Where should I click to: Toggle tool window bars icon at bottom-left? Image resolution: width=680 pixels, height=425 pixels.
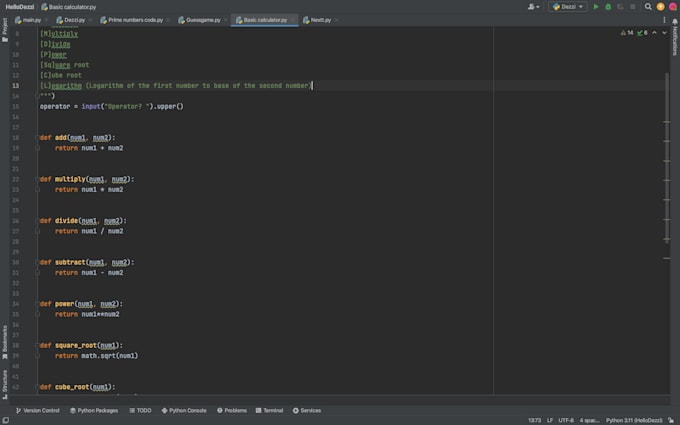point(6,420)
